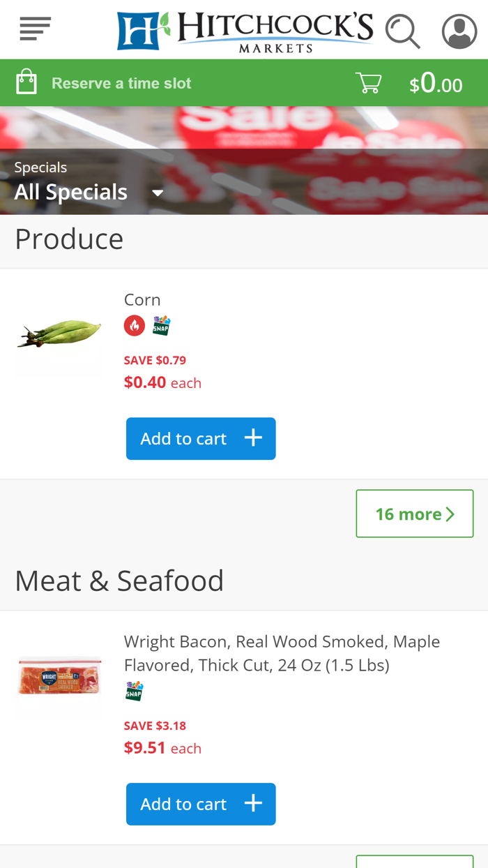Screen dimensions: 488x868
Task: Select the All Specials category heading
Action: (x=71, y=192)
